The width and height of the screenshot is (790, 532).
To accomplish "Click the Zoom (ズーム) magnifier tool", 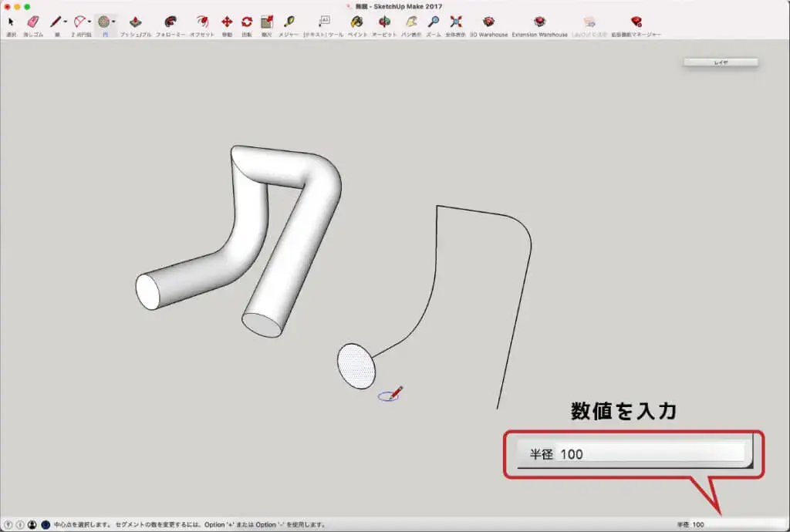I will pyautogui.click(x=434, y=22).
